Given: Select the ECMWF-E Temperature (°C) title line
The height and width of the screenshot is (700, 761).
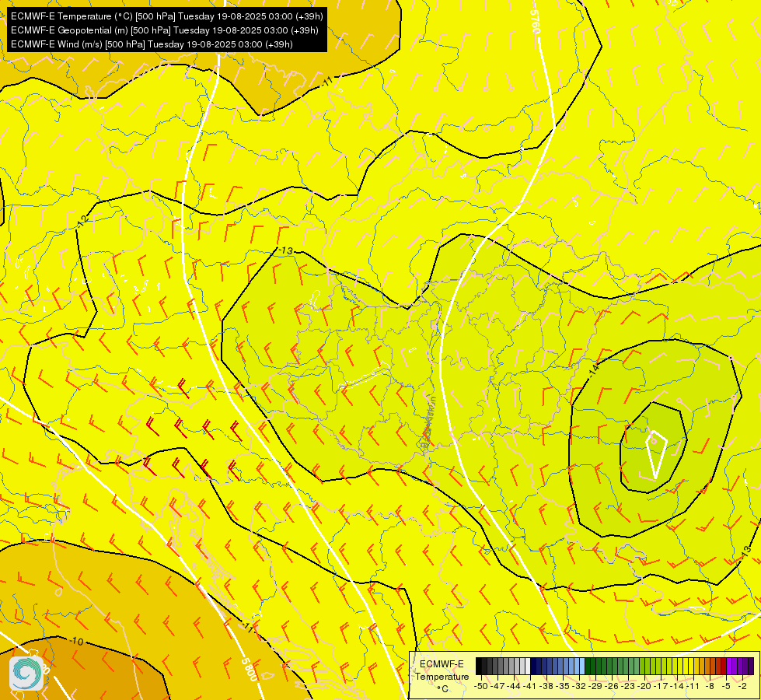Looking at the screenshot, I should tap(166, 16).
